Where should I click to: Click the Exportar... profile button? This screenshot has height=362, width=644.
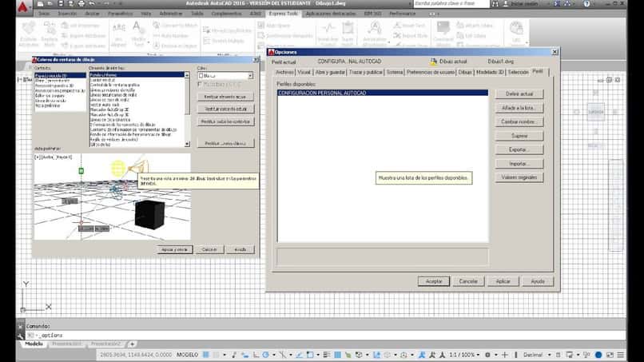(x=519, y=149)
